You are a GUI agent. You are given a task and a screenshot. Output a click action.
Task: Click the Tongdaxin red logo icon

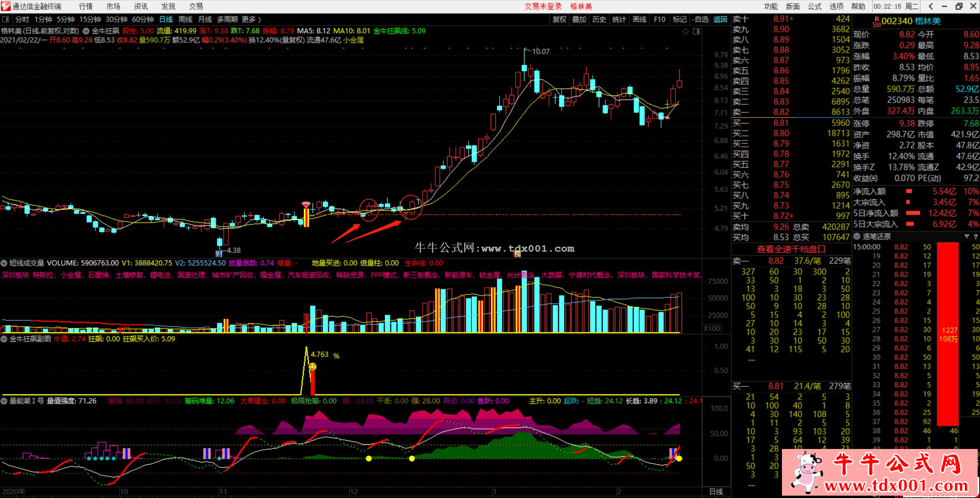coord(6,6)
